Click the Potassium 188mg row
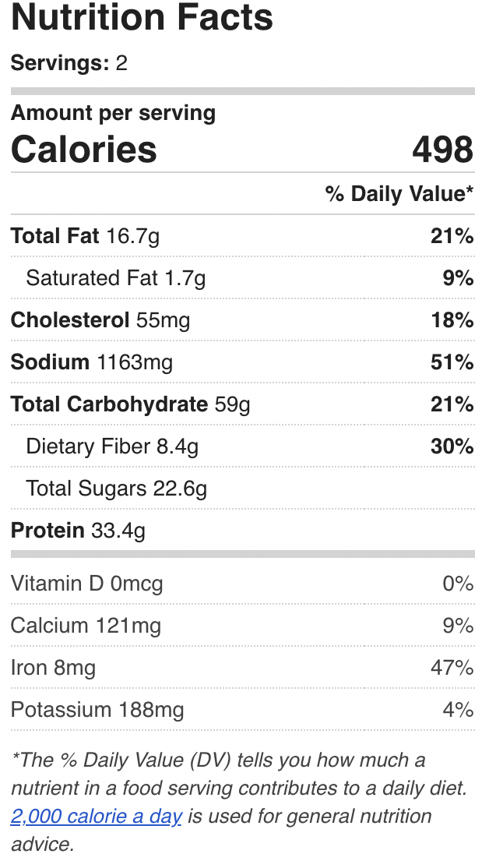The image size is (489, 868). point(242,710)
